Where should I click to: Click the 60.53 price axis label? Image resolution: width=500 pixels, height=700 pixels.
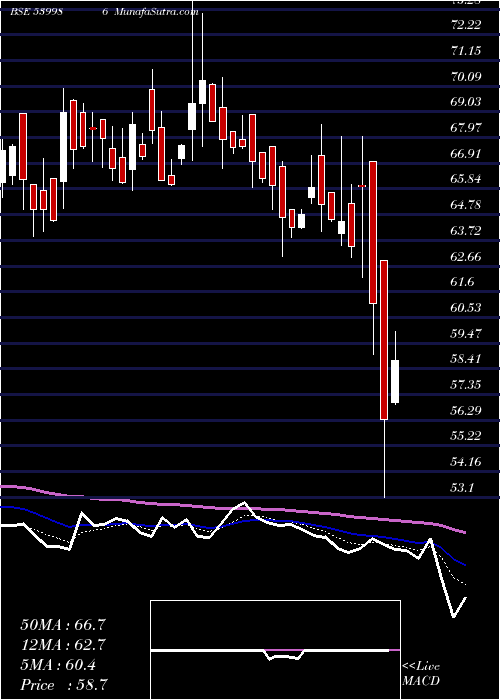coord(468,308)
